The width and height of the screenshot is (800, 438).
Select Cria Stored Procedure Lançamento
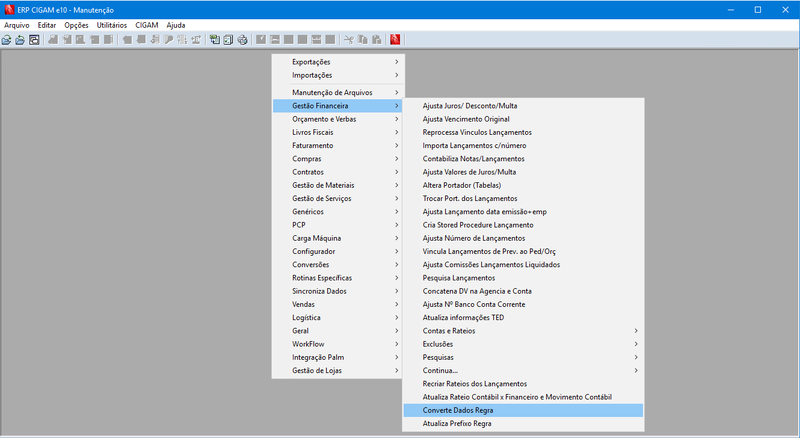click(x=523, y=225)
